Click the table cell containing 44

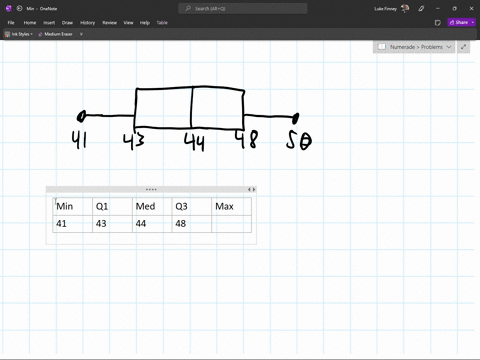152,224
